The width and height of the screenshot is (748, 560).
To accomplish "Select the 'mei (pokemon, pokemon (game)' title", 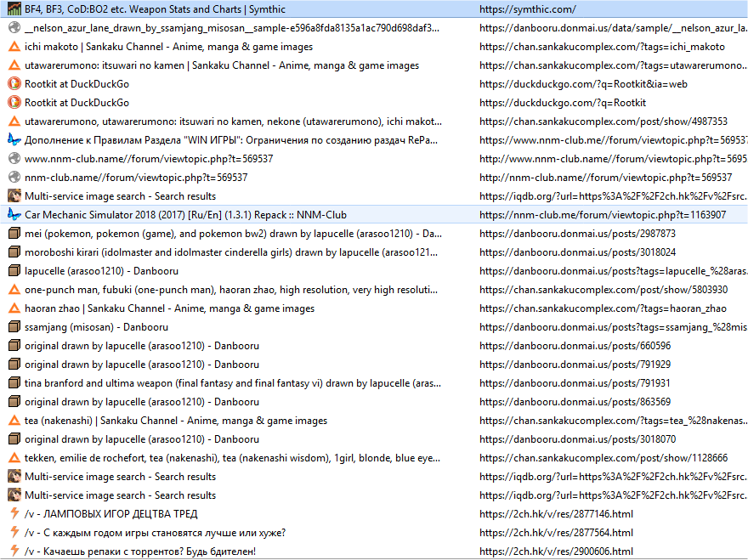I will (233, 233).
